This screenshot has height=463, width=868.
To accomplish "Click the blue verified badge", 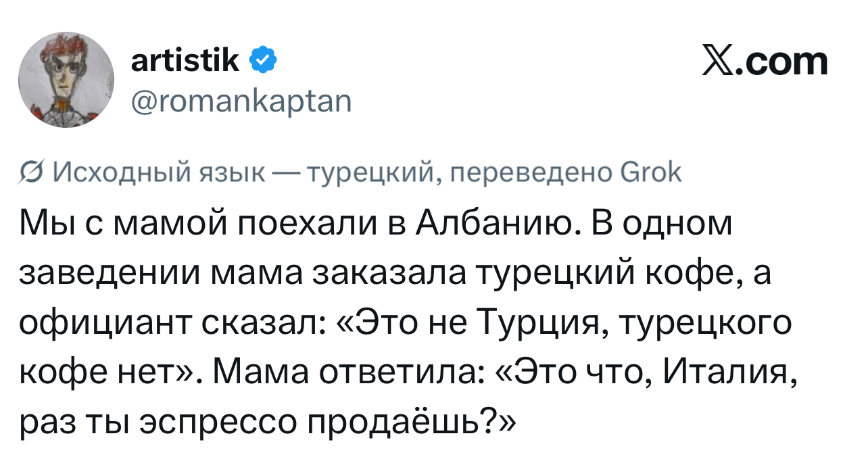I will tap(262, 62).
